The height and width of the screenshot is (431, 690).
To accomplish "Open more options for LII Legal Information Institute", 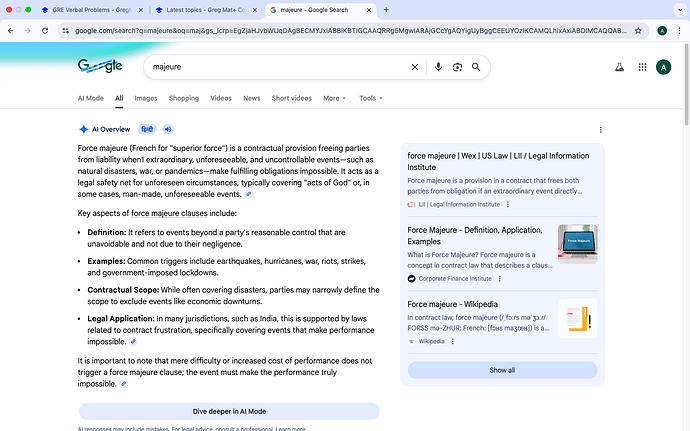I will pos(508,205).
